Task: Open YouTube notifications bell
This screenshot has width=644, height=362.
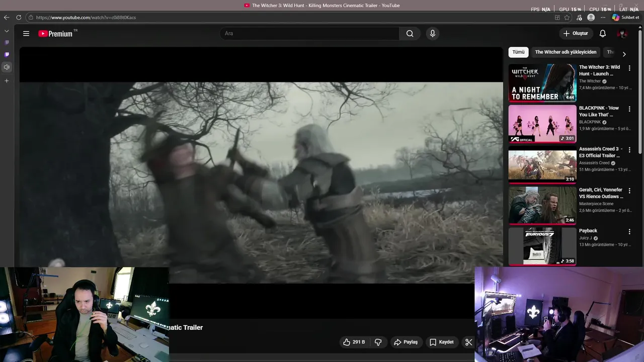Action: click(603, 34)
